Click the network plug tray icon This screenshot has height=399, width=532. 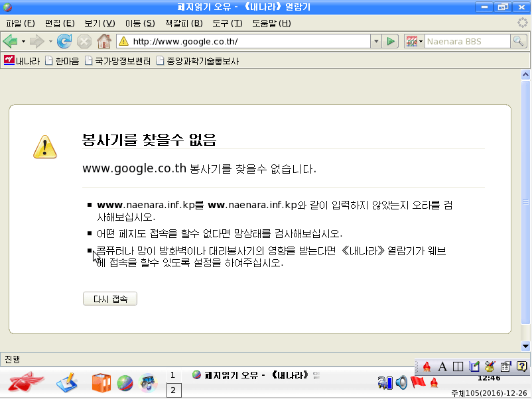click(x=385, y=383)
